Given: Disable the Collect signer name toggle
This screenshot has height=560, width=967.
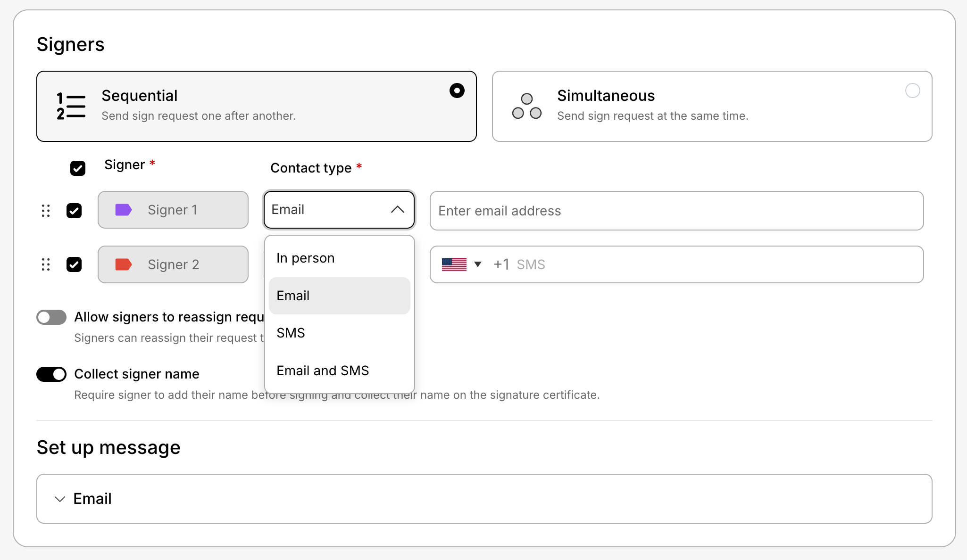Looking at the screenshot, I should click(x=51, y=374).
